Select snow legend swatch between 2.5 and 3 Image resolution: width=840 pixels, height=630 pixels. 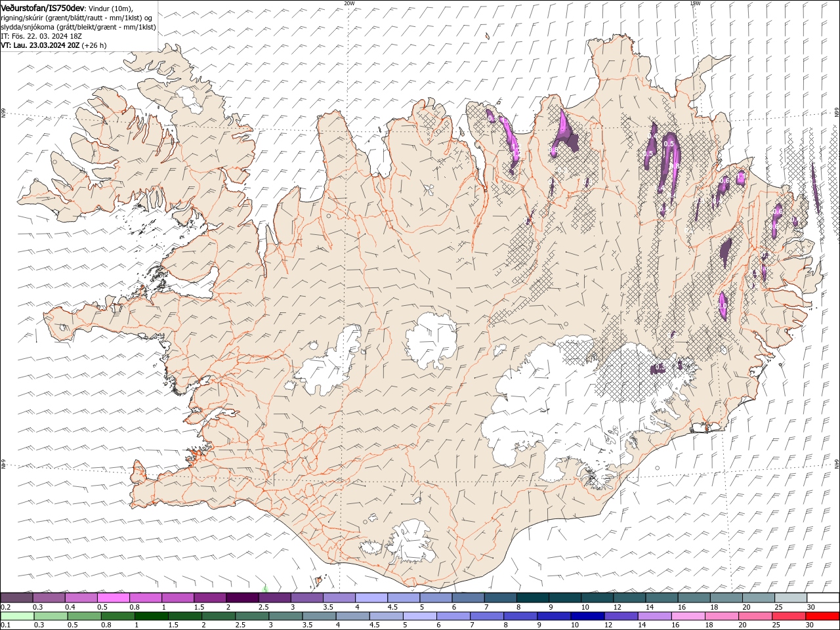[274, 598]
